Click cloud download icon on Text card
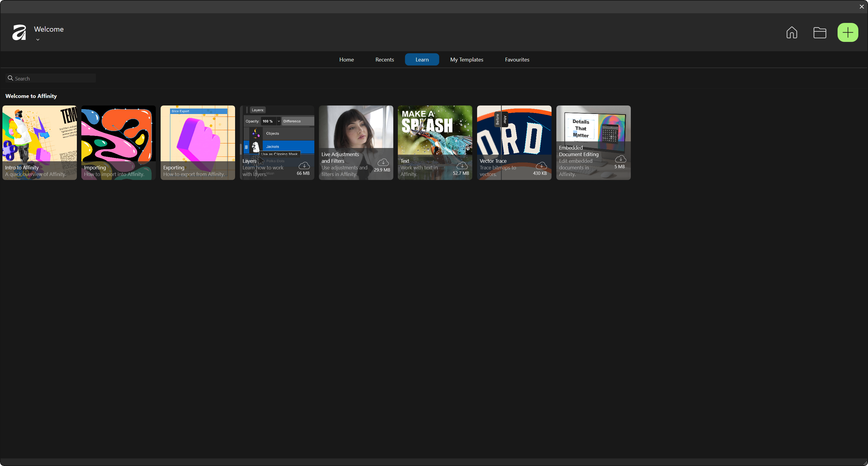Viewport: 868px width, 466px height. (462, 165)
